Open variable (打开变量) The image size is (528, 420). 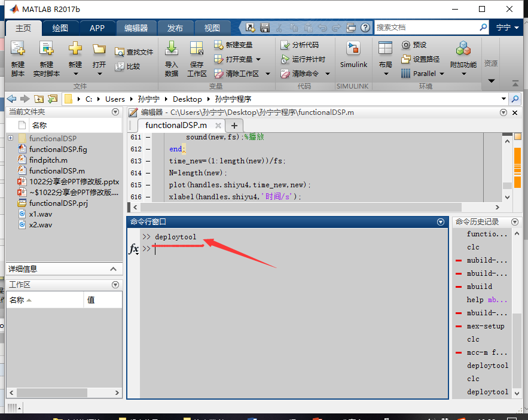[237, 59]
